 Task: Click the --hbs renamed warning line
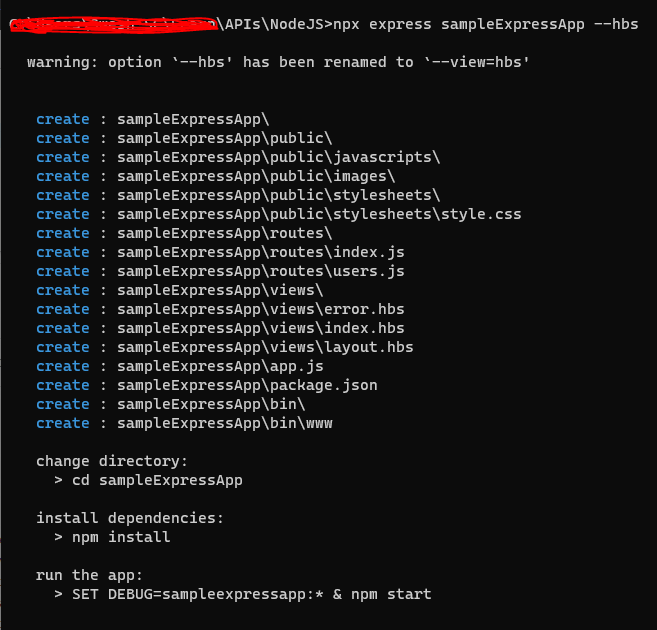tap(278, 62)
